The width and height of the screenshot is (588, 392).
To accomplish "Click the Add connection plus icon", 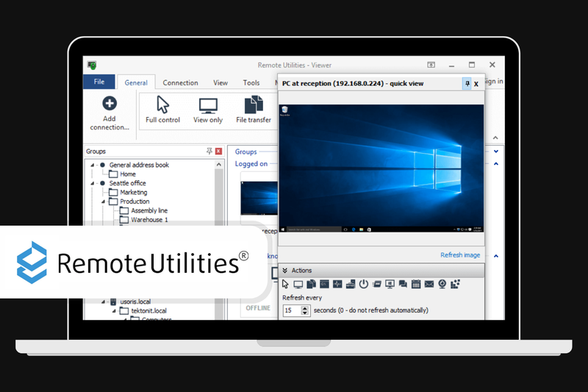I will click(x=110, y=103).
